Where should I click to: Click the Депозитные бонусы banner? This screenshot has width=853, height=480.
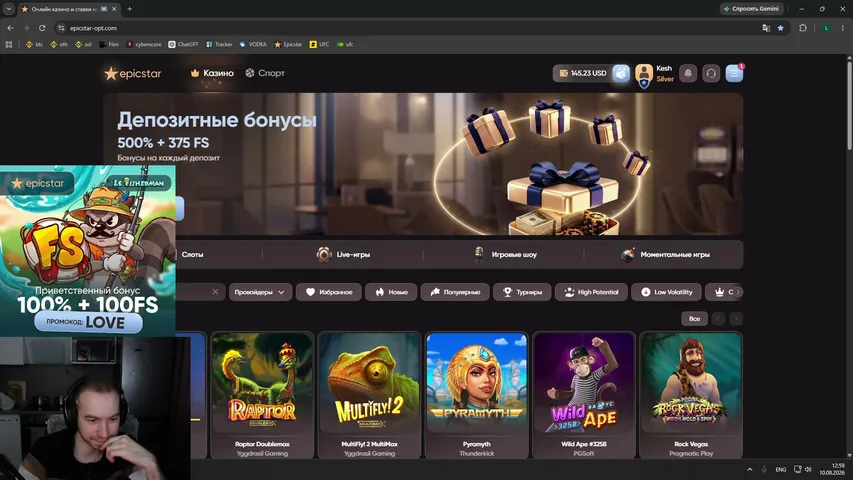(423, 164)
